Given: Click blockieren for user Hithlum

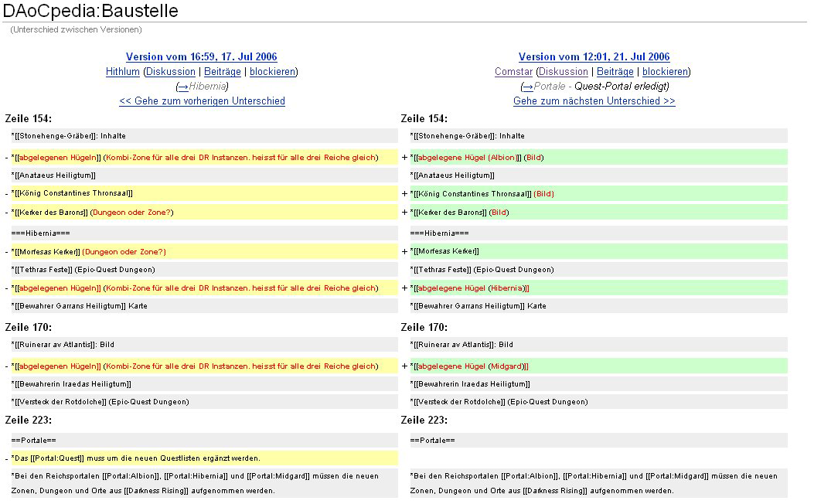Looking at the screenshot, I should coord(272,71).
